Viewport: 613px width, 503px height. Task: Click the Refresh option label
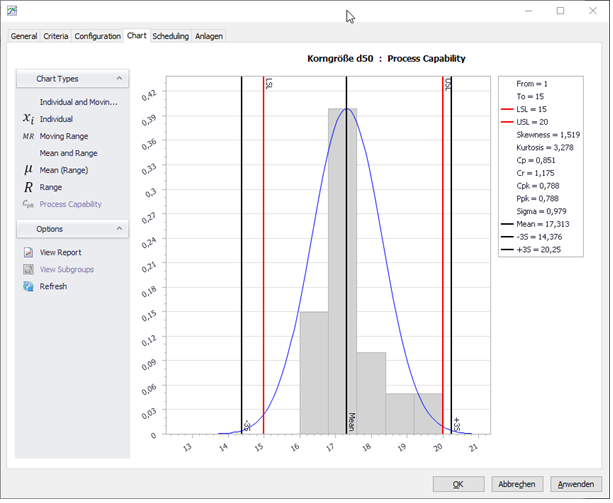tap(53, 287)
